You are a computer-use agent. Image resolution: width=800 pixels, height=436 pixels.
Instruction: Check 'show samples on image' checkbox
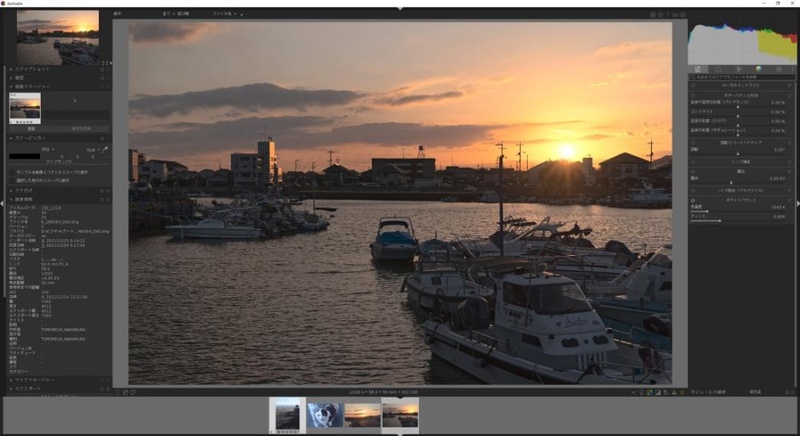point(12,172)
